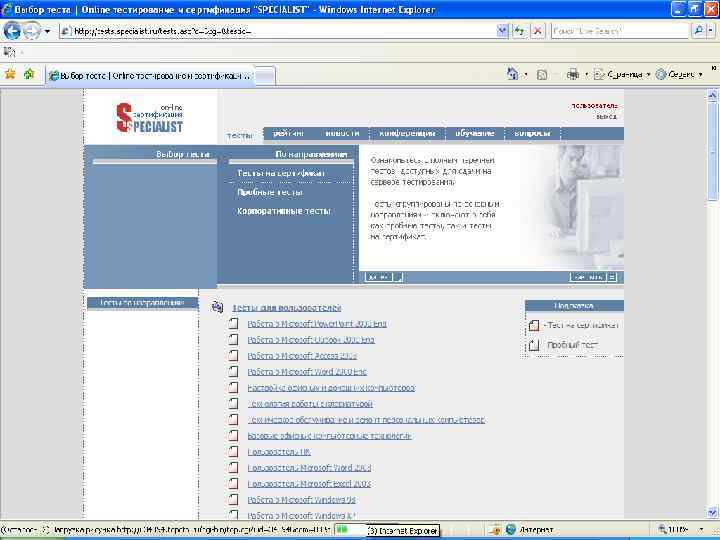Open the Microsoft Outlook test link
The height and width of the screenshot is (540, 720).
(x=311, y=340)
